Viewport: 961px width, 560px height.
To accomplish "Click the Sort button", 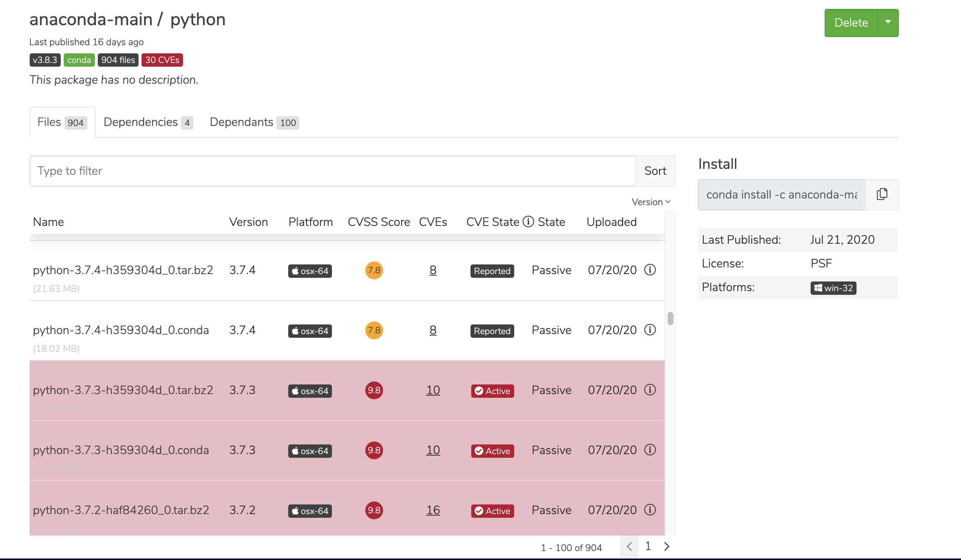I will tap(655, 171).
